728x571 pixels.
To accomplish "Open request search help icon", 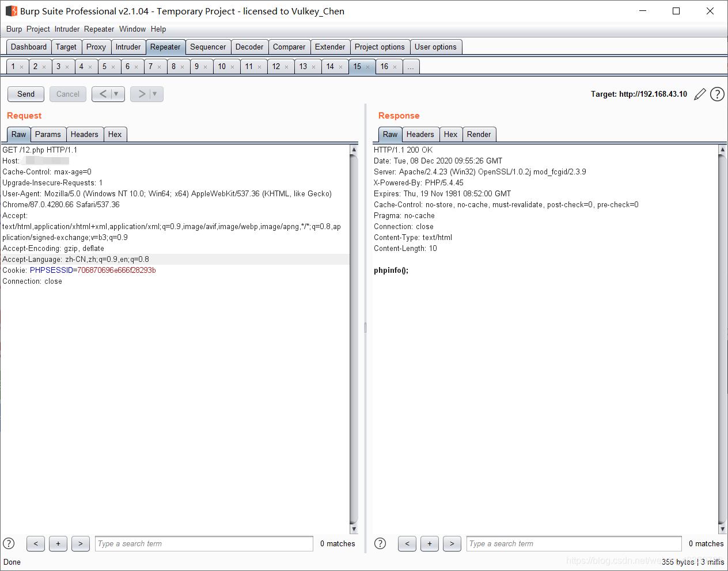I will (x=9, y=543).
